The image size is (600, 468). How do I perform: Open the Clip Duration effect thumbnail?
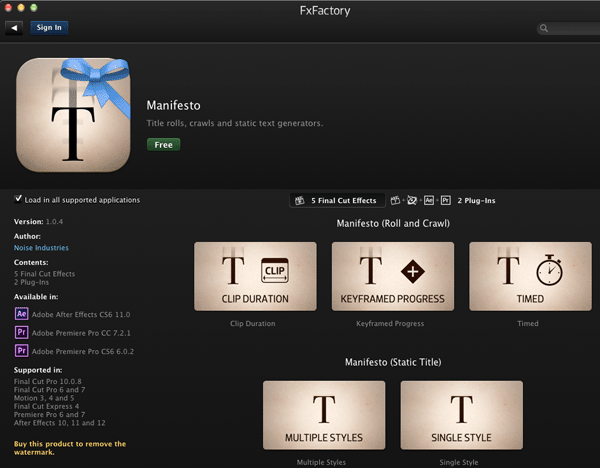click(255, 276)
